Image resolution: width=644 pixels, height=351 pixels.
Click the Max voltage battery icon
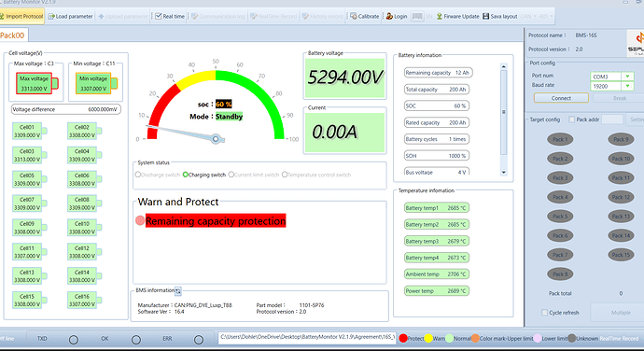click(x=37, y=83)
